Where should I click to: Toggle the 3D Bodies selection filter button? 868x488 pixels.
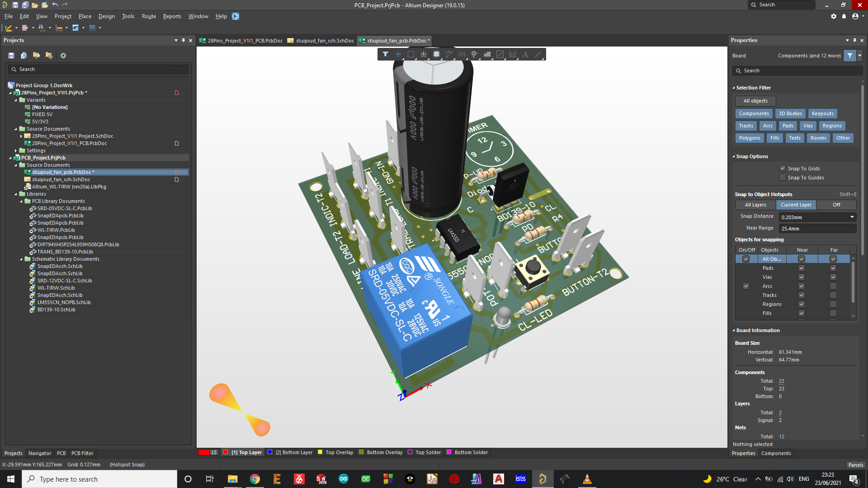[790, 113]
